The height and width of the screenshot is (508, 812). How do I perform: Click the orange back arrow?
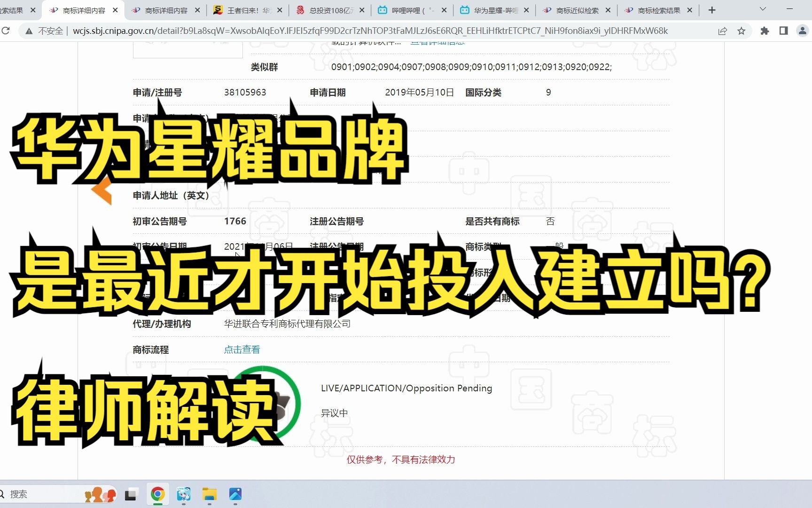click(x=101, y=190)
